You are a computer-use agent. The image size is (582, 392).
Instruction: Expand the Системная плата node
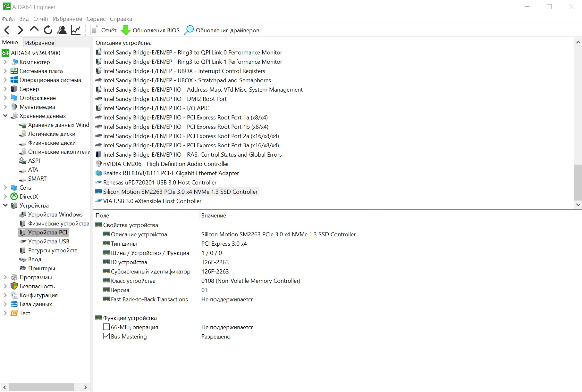[x=5, y=71]
